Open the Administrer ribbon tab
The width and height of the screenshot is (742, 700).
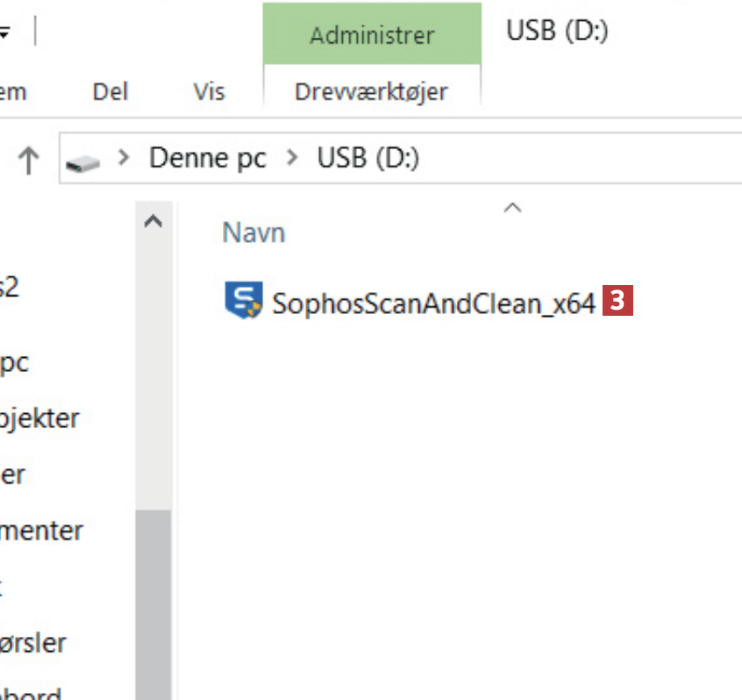coord(373,34)
